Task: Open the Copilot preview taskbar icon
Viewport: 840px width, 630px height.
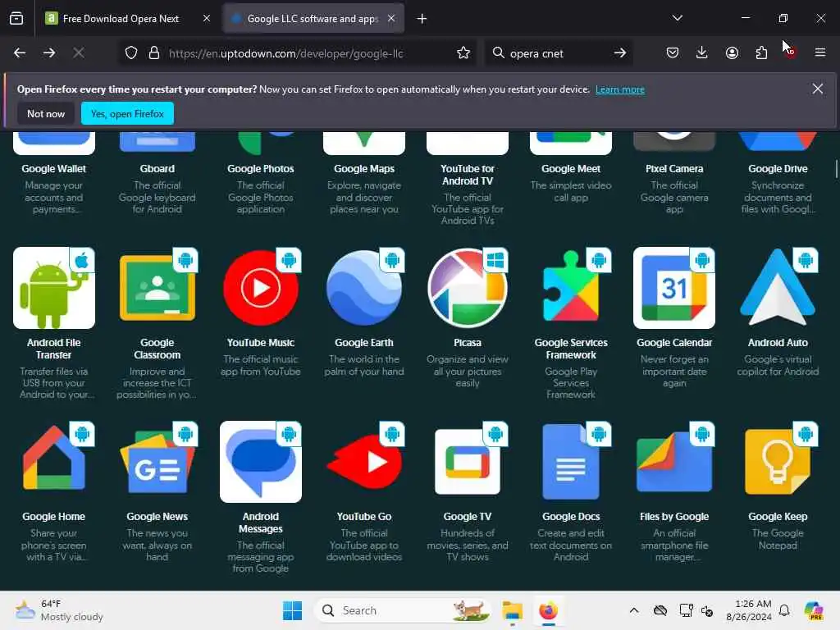Action: (x=814, y=610)
